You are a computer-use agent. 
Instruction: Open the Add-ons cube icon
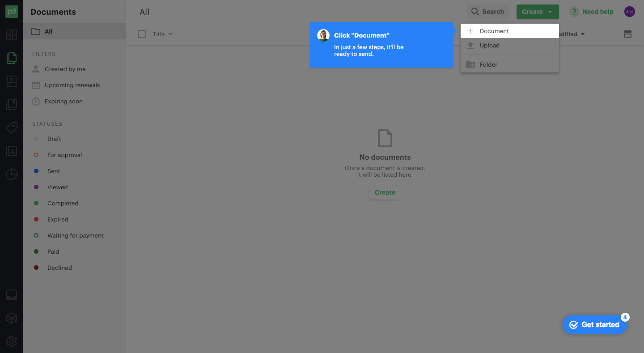[12, 318]
